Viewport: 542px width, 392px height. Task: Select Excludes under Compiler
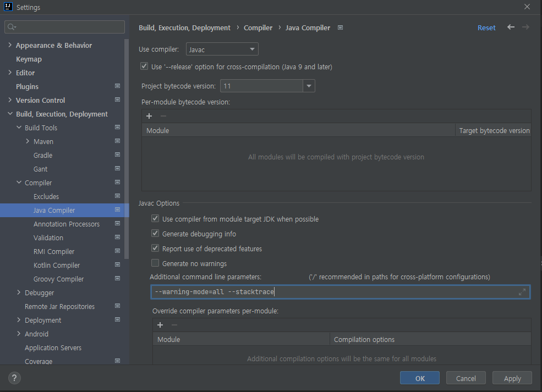pyautogui.click(x=46, y=196)
